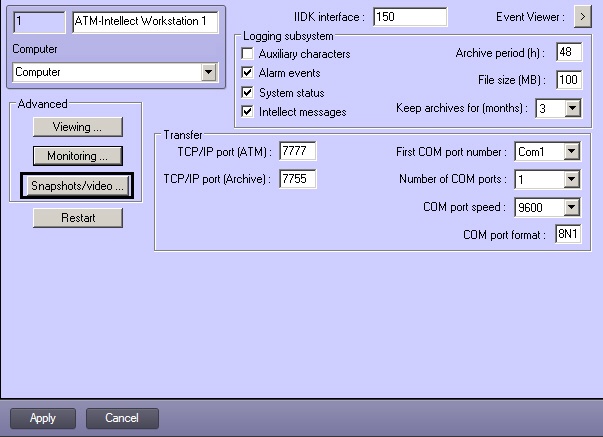Viewport: 603px width, 437px height.
Task: Open the Event Viewer arrow button
Action: [583, 17]
